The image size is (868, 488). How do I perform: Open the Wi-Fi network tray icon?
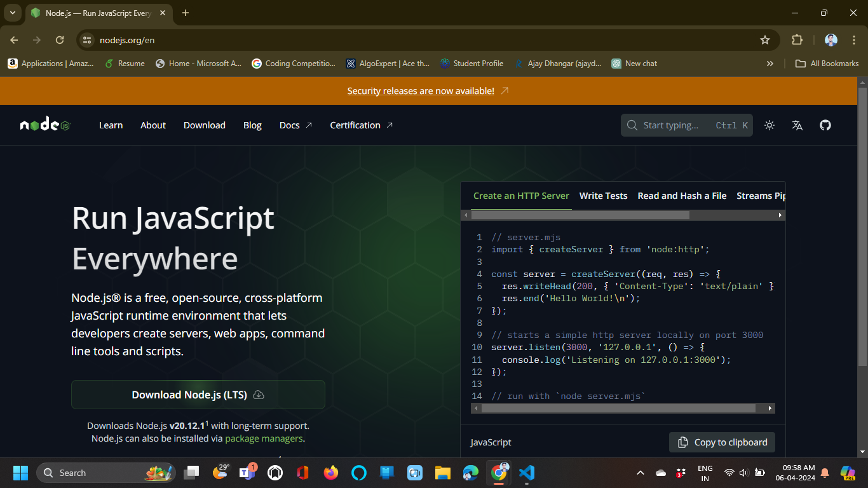tap(729, 473)
